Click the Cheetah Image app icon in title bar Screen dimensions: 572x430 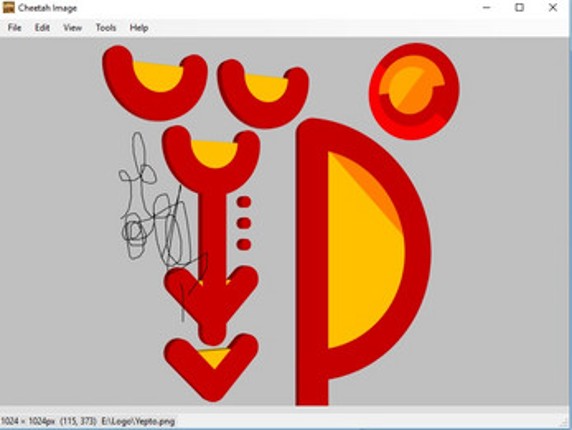pos(8,7)
